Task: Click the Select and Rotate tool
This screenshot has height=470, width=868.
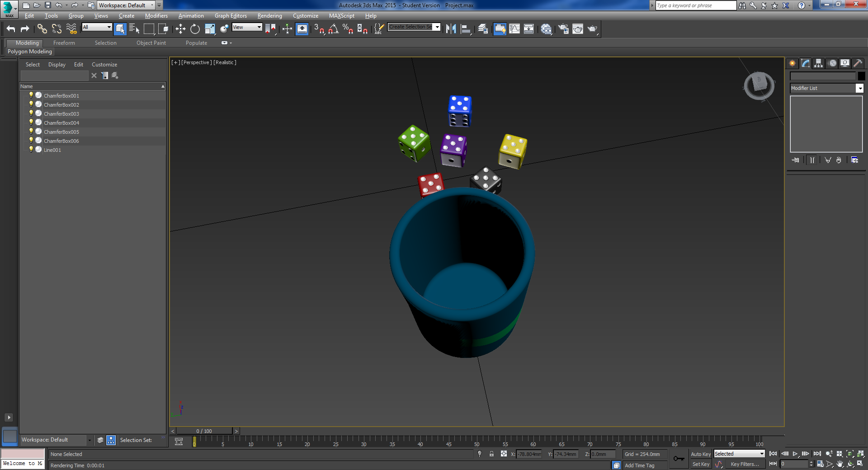Action: pyautogui.click(x=195, y=29)
